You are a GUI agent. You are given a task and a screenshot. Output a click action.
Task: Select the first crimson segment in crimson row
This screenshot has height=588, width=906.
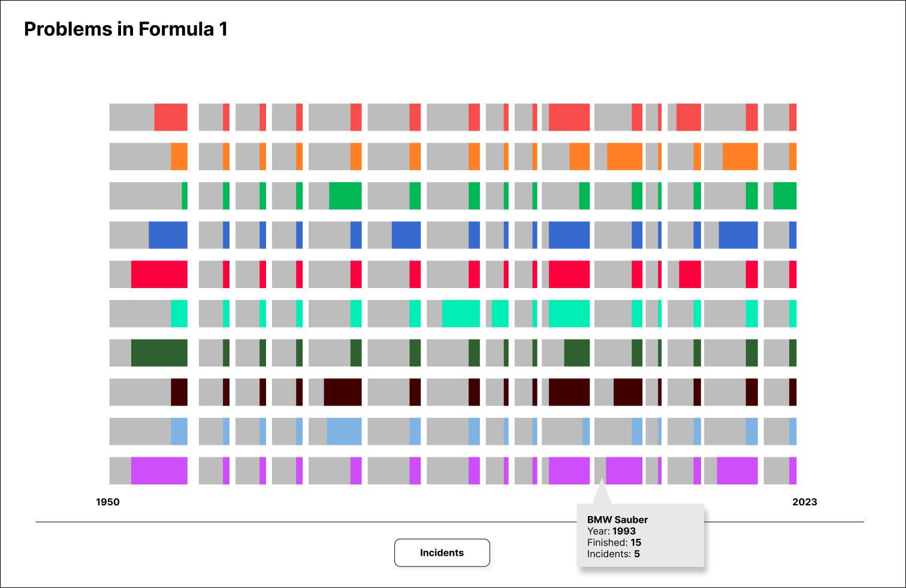[x=159, y=274]
